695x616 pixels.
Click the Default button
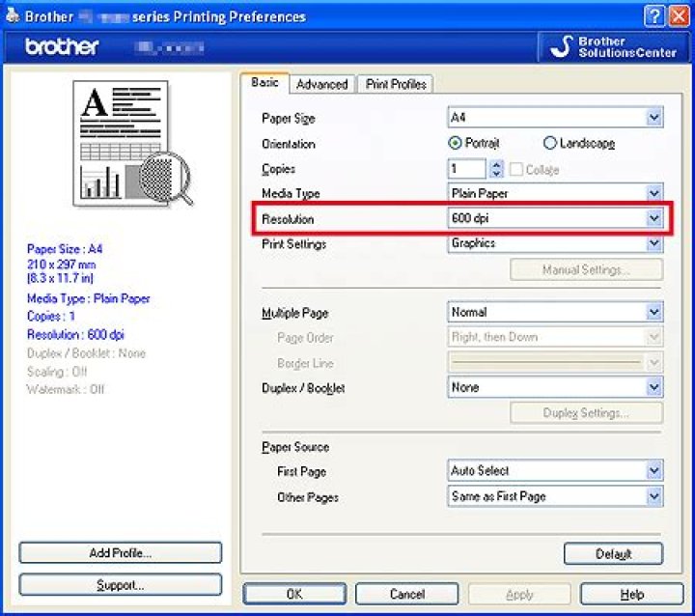point(614,553)
